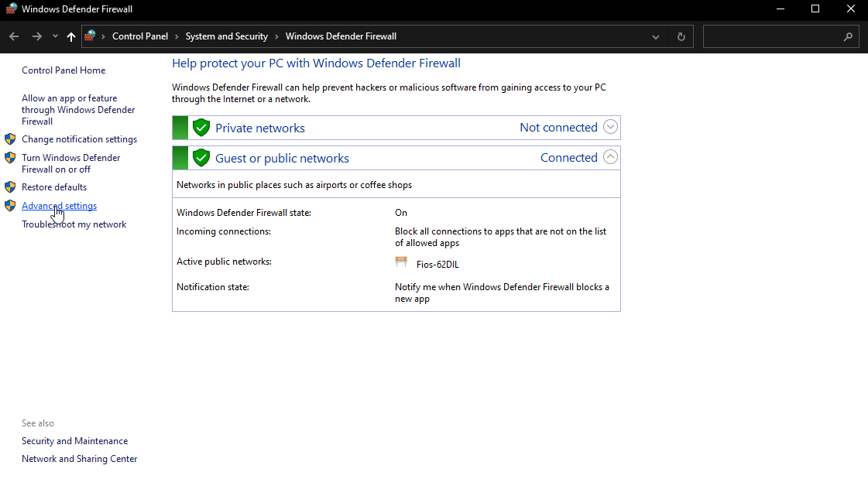This screenshot has width=868, height=479.
Task: Click the Refresh button in address bar
Action: (681, 36)
